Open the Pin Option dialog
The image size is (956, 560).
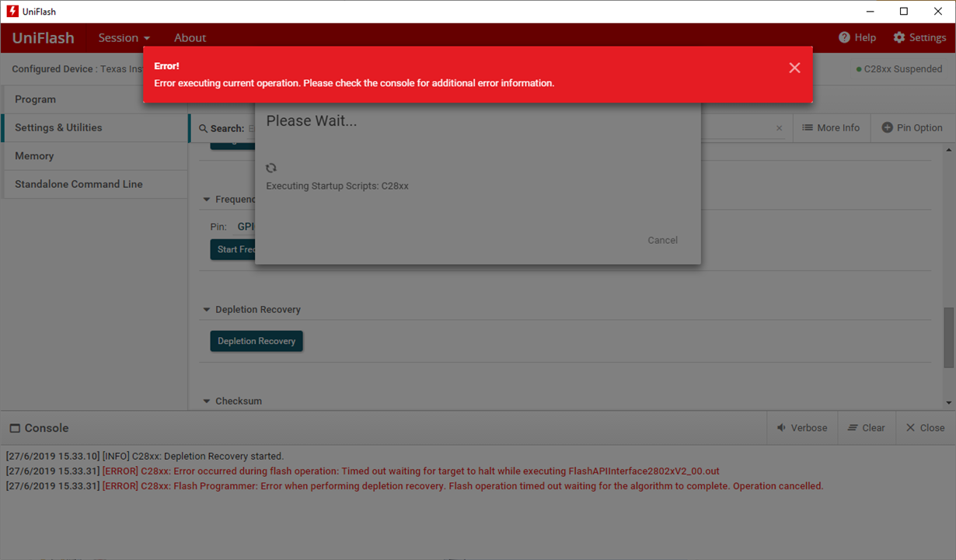click(x=912, y=127)
